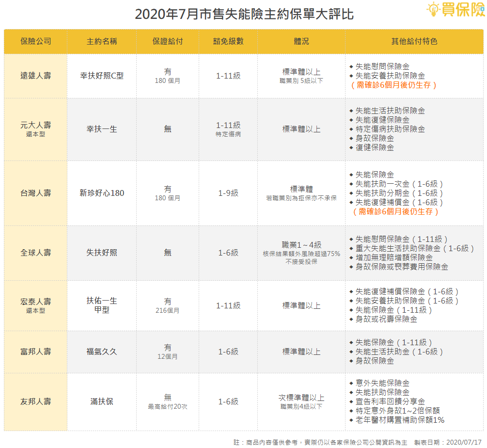This screenshot has width=487, height=448.
Task: Click 失能扶助一次金（1-6級）feature
Action: [x=399, y=184]
